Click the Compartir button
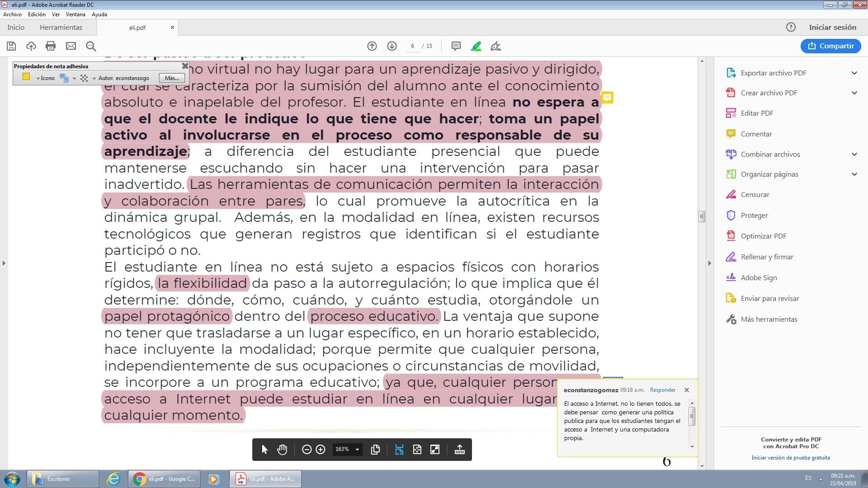The height and width of the screenshot is (488, 868). [x=830, y=46]
